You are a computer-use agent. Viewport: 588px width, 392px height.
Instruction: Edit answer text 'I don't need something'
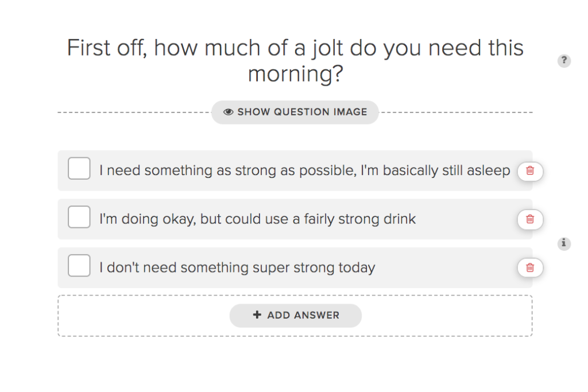(x=237, y=267)
